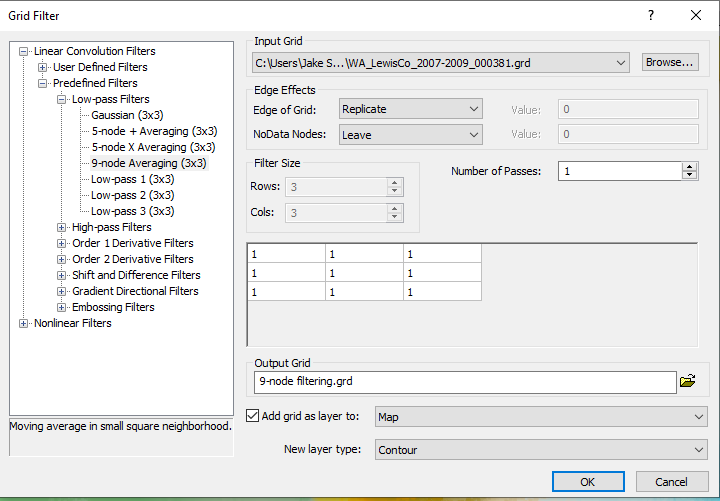Choose 5-node X Averaging (3x3) filter
This screenshot has width=720, height=501.
(x=152, y=147)
